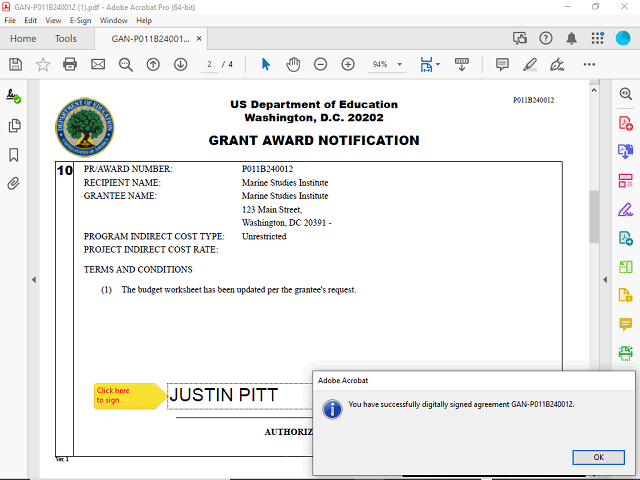Open more tools ellipsis menu
The image size is (640, 480).
(x=589, y=64)
